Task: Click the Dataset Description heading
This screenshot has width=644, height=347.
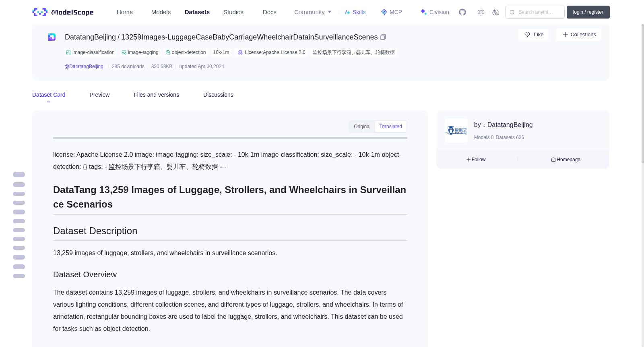Action: (95, 231)
